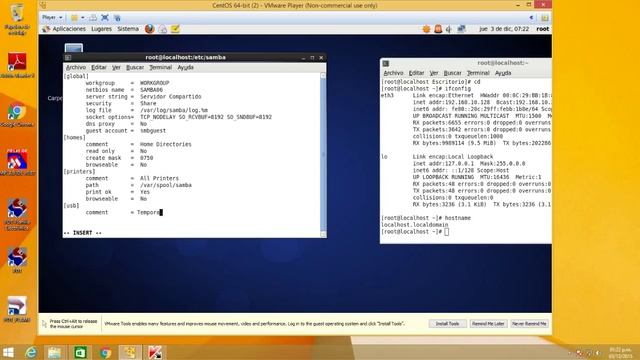Screen dimensions: 640x360
Task: Open the volume control icon in GNOME panel
Action: coord(449,29)
